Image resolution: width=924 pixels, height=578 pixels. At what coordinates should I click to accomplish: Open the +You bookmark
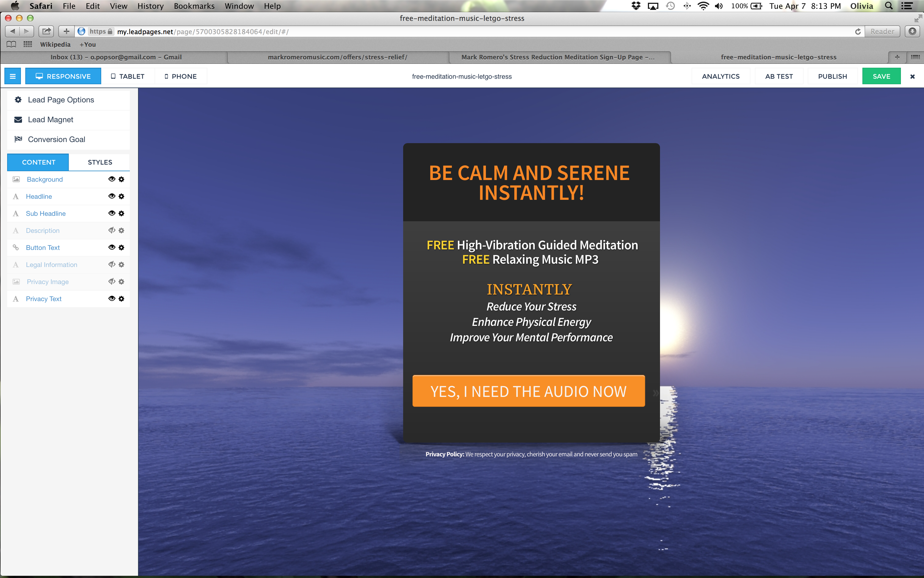click(x=88, y=44)
